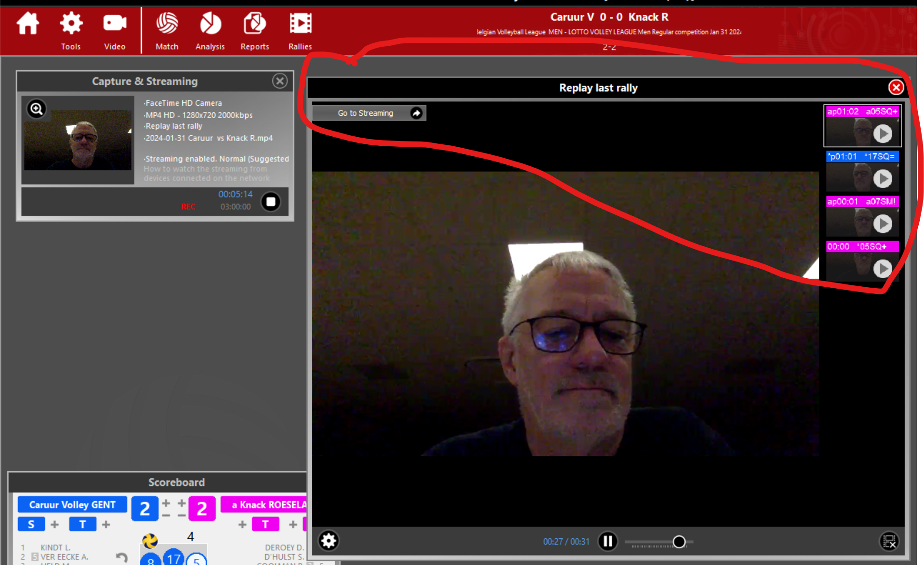Select player DEROEY D. in the roster
Screen dimensions: 924x565
[x=284, y=547]
